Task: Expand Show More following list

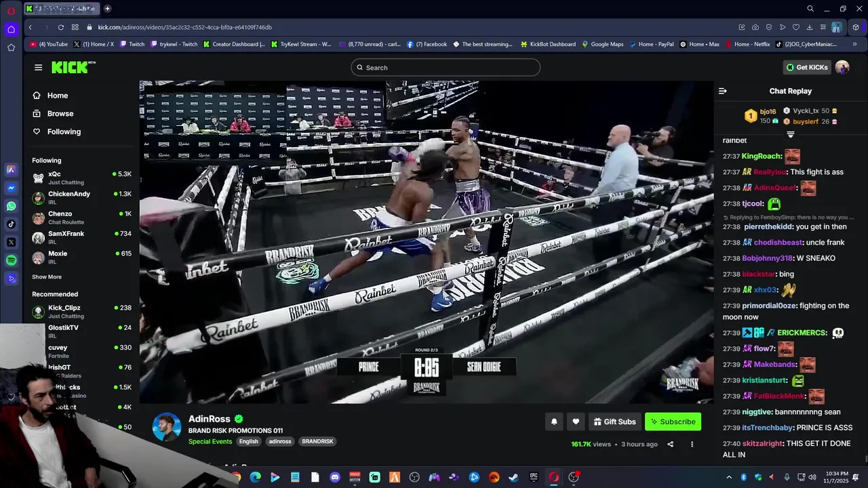Action: pyautogui.click(x=47, y=277)
